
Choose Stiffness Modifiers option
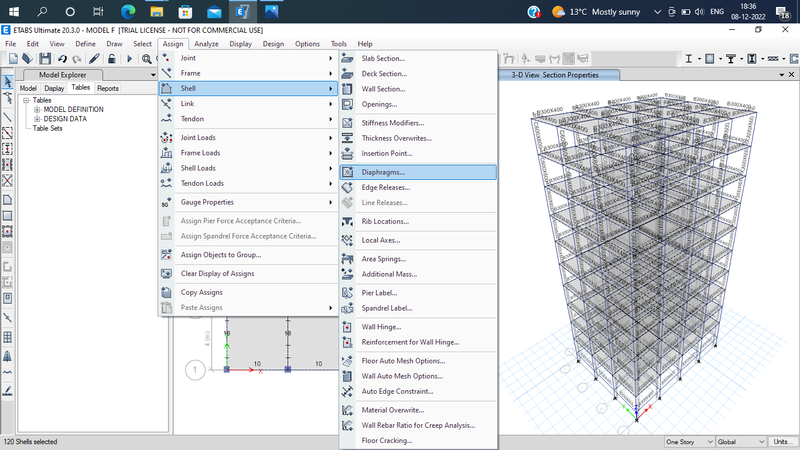point(392,123)
